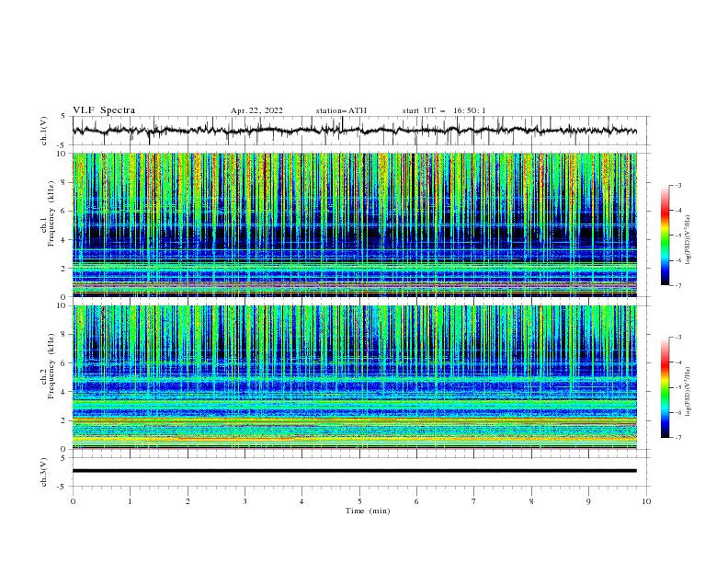Click the time axis tick label "5"

tap(359, 501)
